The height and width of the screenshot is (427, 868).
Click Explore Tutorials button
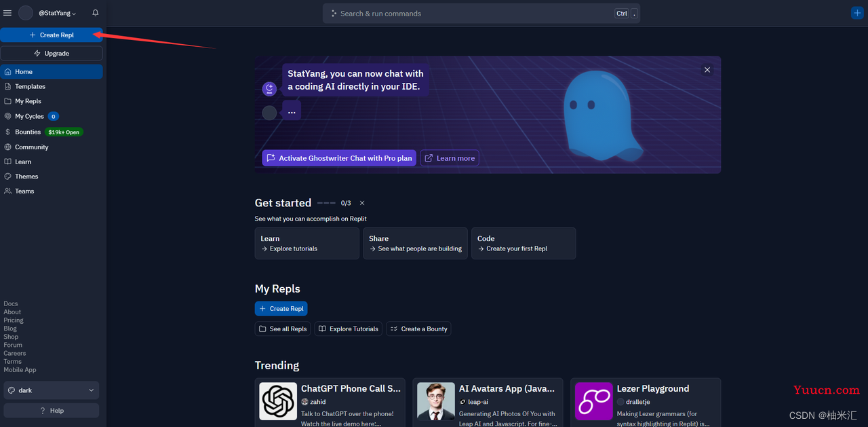point(349,329)
